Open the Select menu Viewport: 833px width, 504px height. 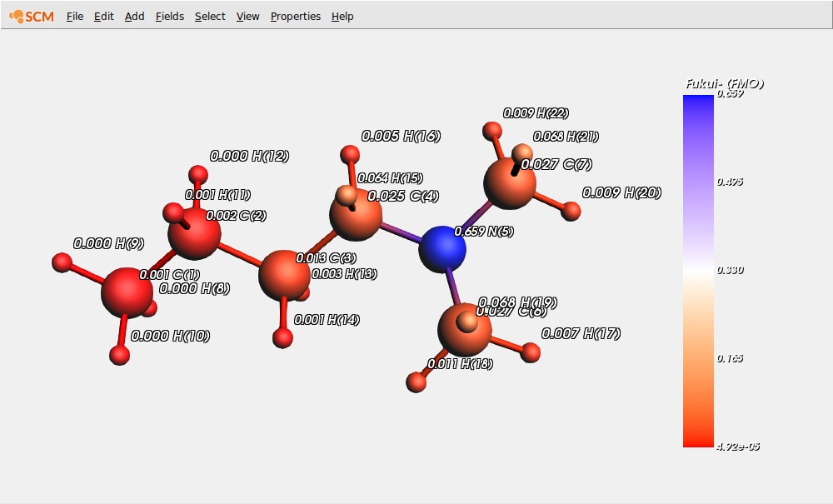(209, 16)
